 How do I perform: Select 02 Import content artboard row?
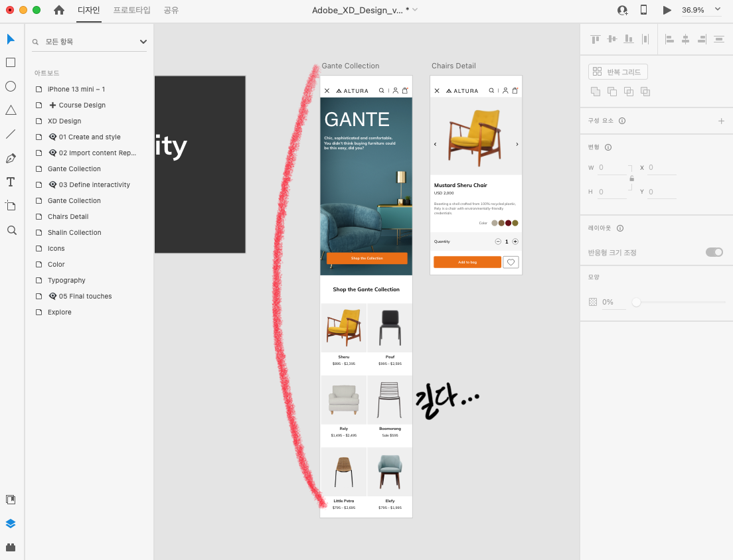coord(89,153)
